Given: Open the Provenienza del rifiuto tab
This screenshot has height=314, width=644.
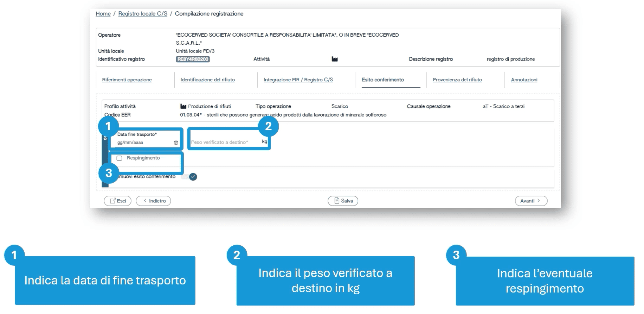Looking at the screenshot, I should [x=457, y=80].
